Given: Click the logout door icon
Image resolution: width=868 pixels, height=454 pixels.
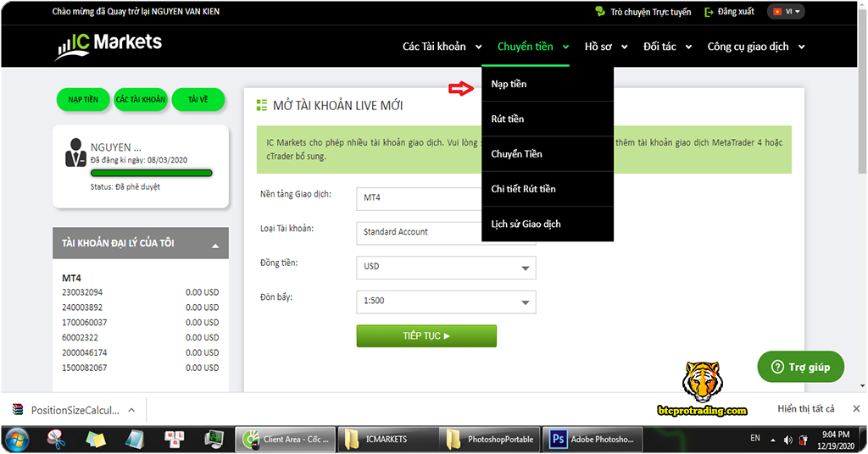Looking at the screenshot, I should click(709, 12).
